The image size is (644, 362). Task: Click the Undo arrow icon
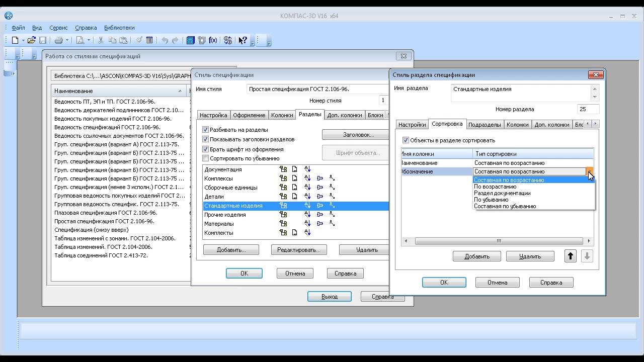[x=165, y=40]
